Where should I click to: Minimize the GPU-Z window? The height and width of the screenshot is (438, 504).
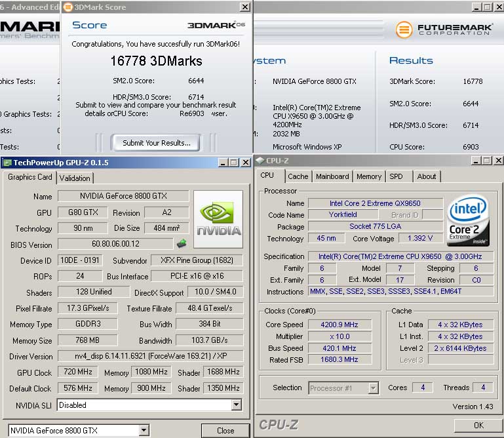(x=223, y=163)
